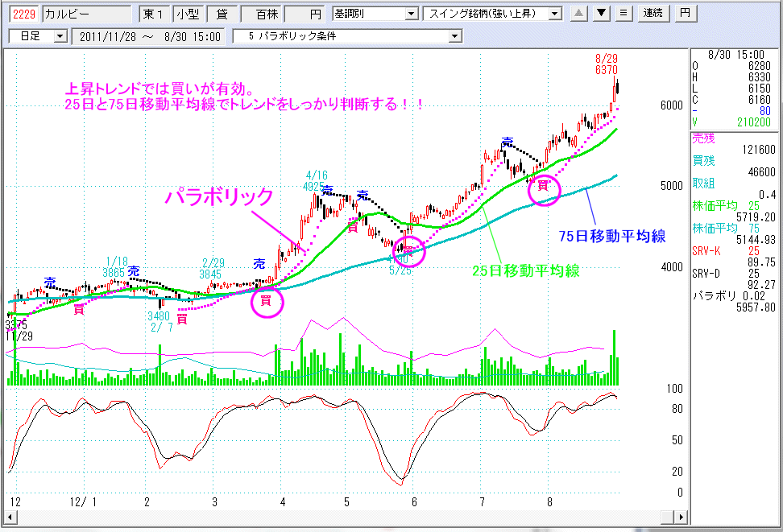The height and width of the screenshot is (532, 783).
Task: Click the oscillator axis label 100
Action: click(674, 388)
